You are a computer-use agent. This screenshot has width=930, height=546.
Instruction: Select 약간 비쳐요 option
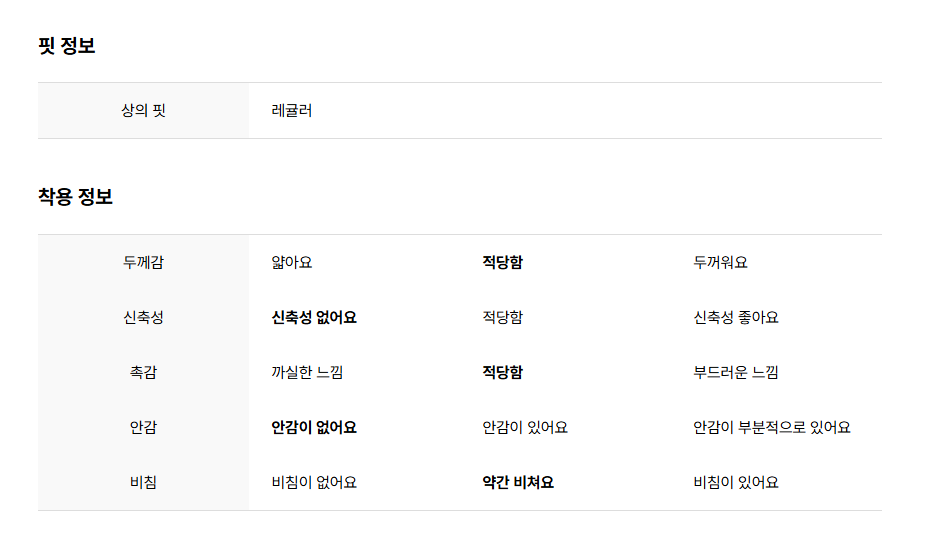pos(518,483)
